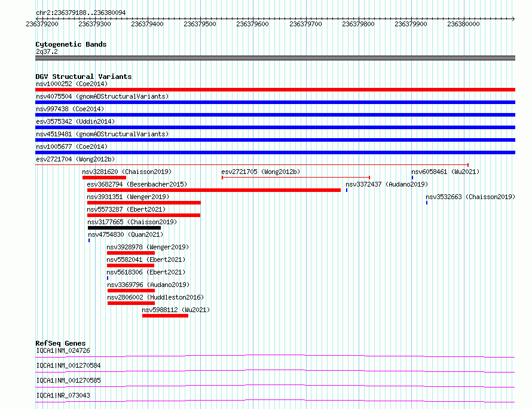
Task: Click the DGV Structural Variants track heading
Action: pos(84,77)
